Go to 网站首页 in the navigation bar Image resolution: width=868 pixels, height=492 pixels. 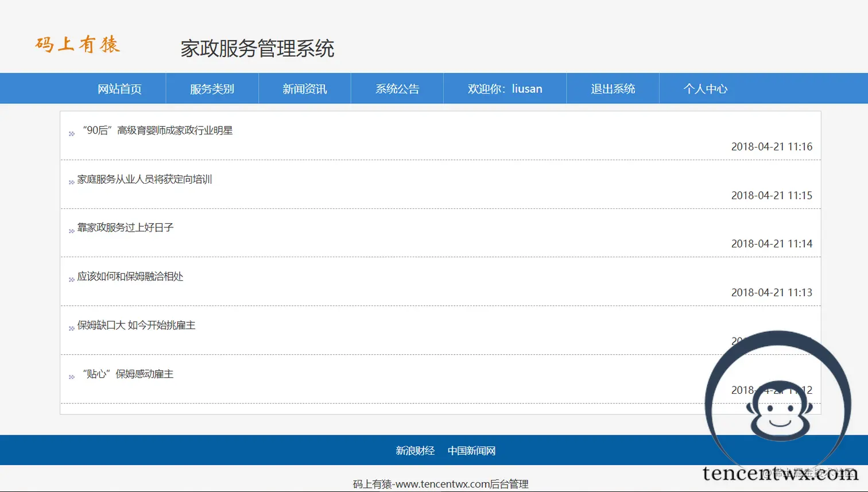point(119,89)
